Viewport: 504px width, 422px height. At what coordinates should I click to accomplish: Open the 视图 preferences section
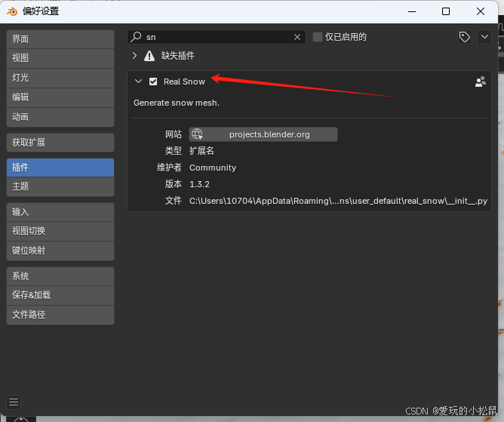[60, 58]
